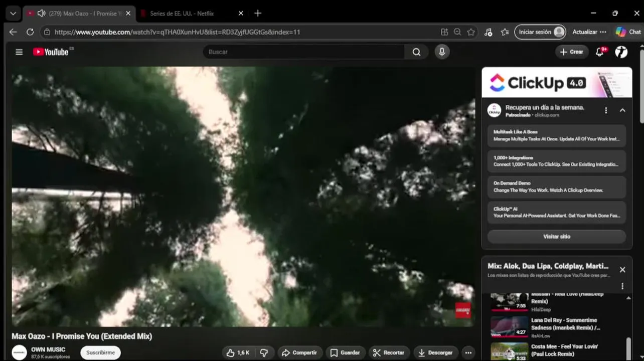Bookmark this page with the star
The width and height of the screenshot is (644, 361).
click(471, 32)
